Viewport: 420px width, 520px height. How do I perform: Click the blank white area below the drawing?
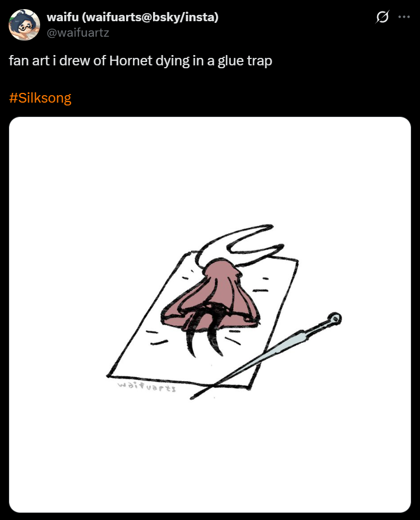[210, 458]
